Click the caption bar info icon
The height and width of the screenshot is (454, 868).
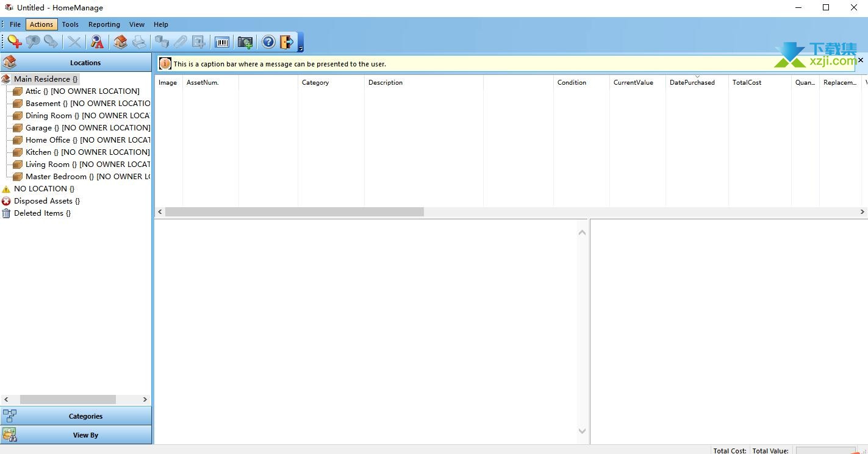click(165, 63)
